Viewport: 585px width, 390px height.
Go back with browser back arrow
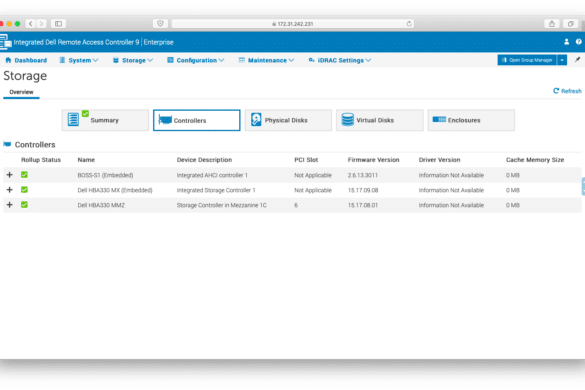(x=31, y=24)
